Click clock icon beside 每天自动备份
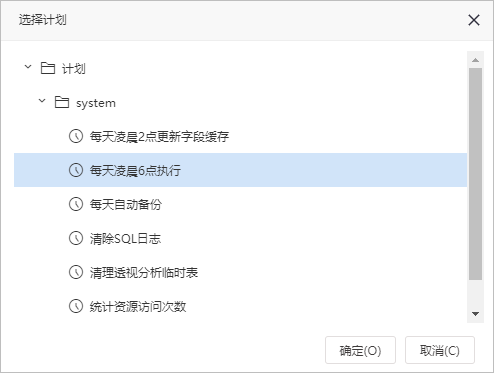 [76, 204]
